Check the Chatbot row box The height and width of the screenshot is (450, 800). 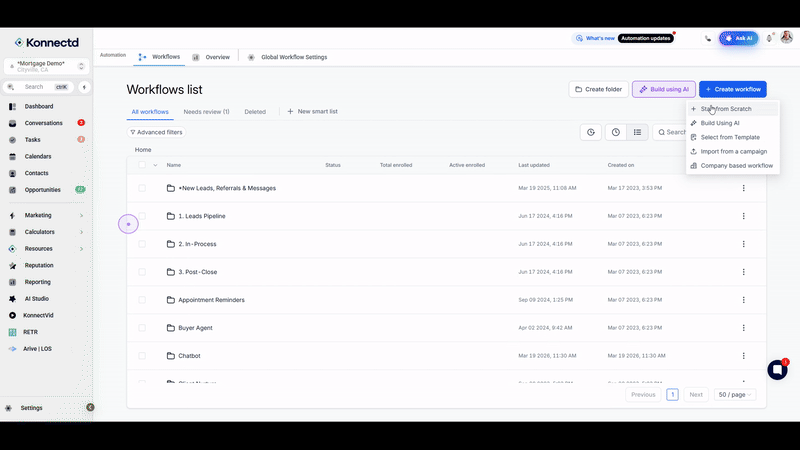click(x=142, y=356)
